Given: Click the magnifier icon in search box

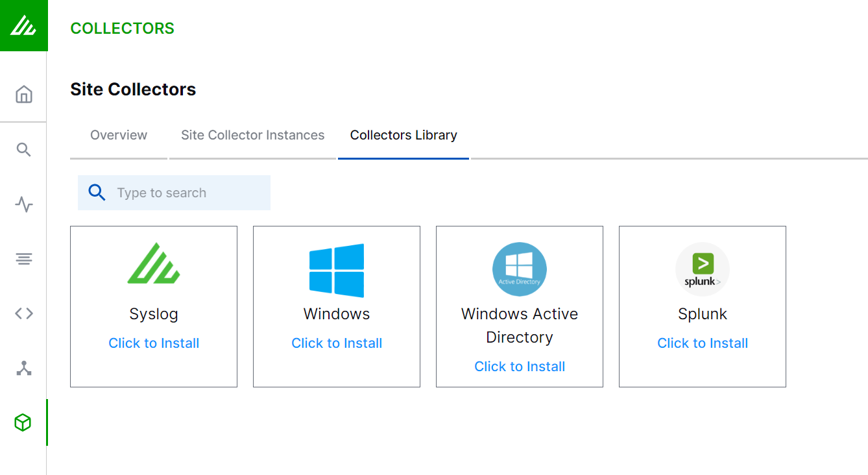Looking at the screenshot, I should point(97,193).
